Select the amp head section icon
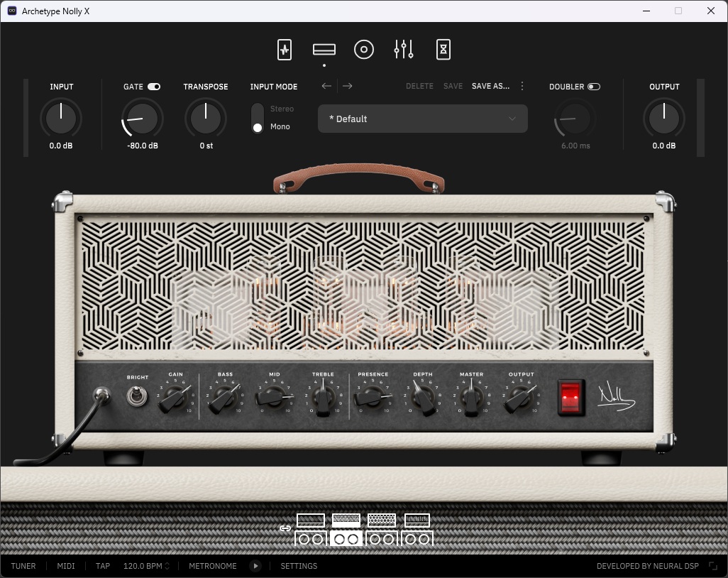Viewport: 728px width, 578px height. 324,49
